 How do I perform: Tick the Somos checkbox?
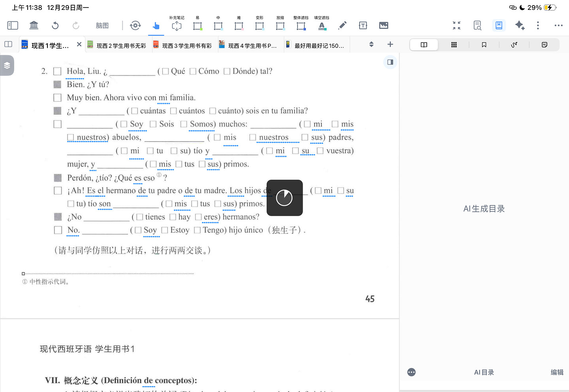point(184,124)
